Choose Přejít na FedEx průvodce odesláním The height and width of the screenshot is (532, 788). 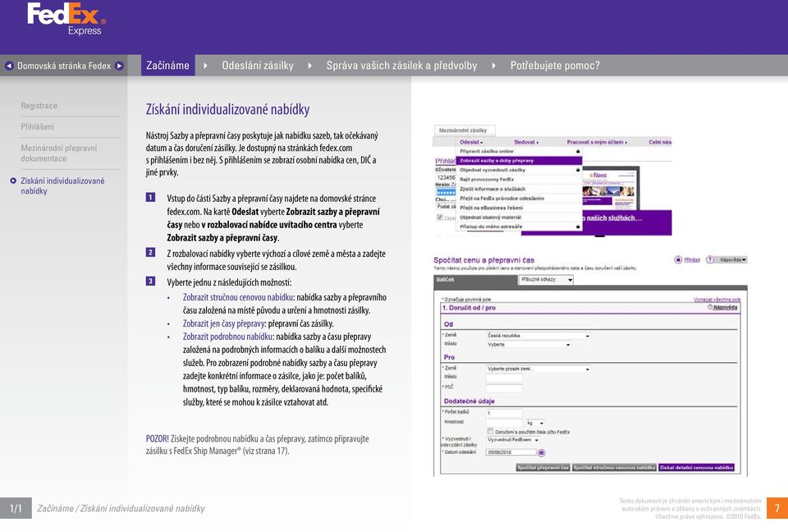click(519, 198)
